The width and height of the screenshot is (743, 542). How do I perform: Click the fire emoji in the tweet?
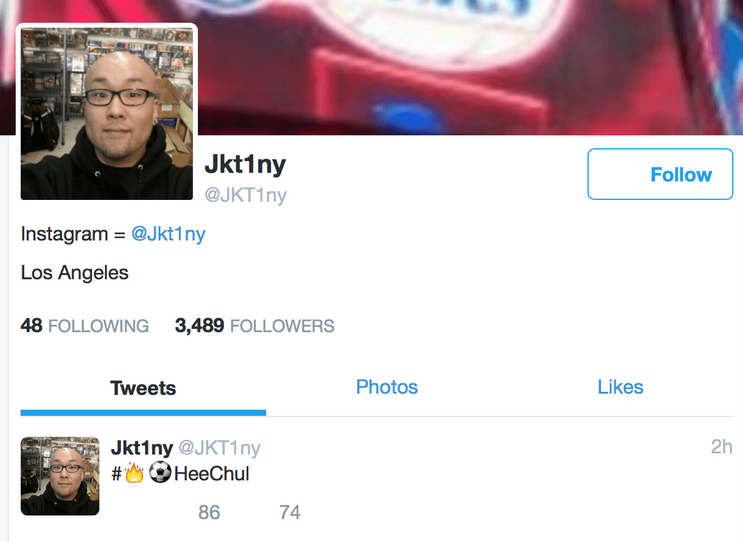(134, 473)
